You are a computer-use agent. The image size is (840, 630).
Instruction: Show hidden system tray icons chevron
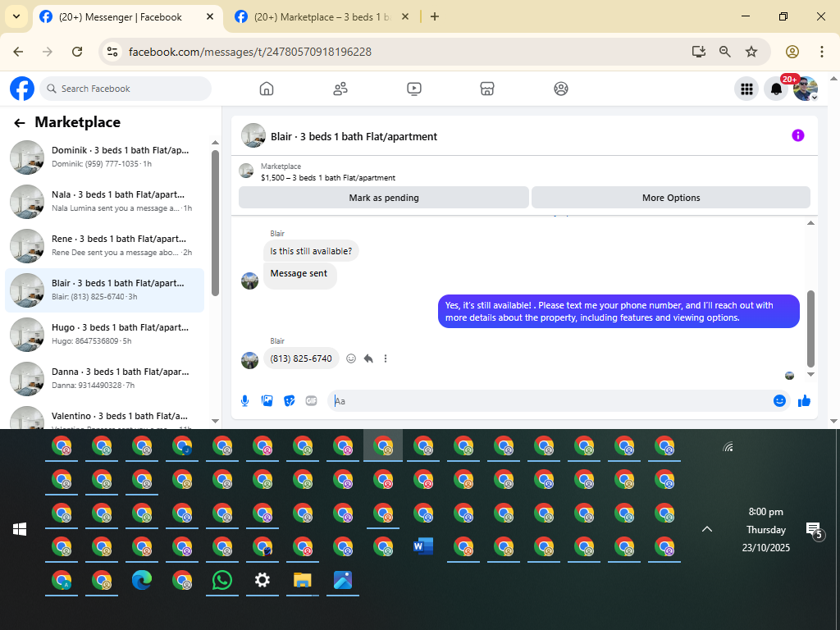tap(707, 529)
